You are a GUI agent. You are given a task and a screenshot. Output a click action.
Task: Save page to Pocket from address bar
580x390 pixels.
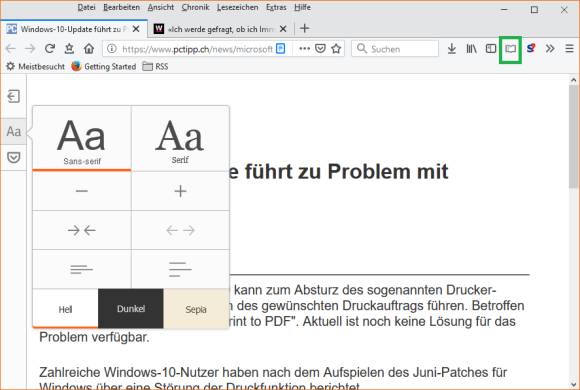pyautogui.click(x=320, y=48)
